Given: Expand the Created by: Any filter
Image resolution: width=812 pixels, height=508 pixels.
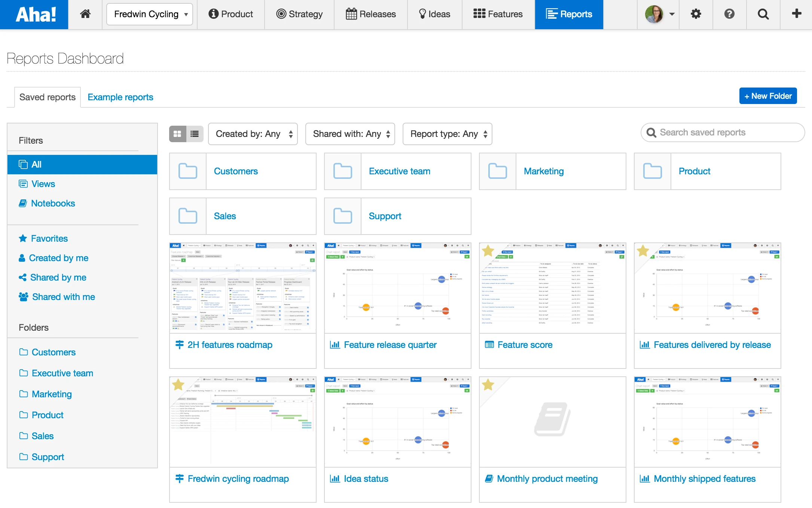Looking at the screenshot, I should click(253, 134).
